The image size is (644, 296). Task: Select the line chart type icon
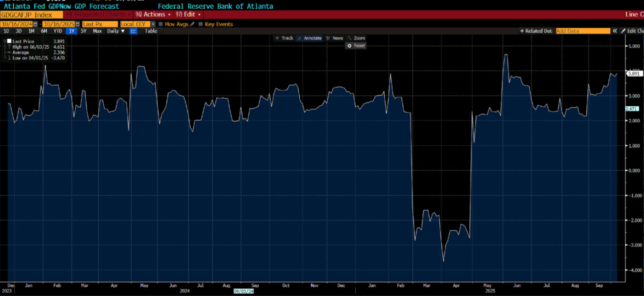[x=133, y=31]
